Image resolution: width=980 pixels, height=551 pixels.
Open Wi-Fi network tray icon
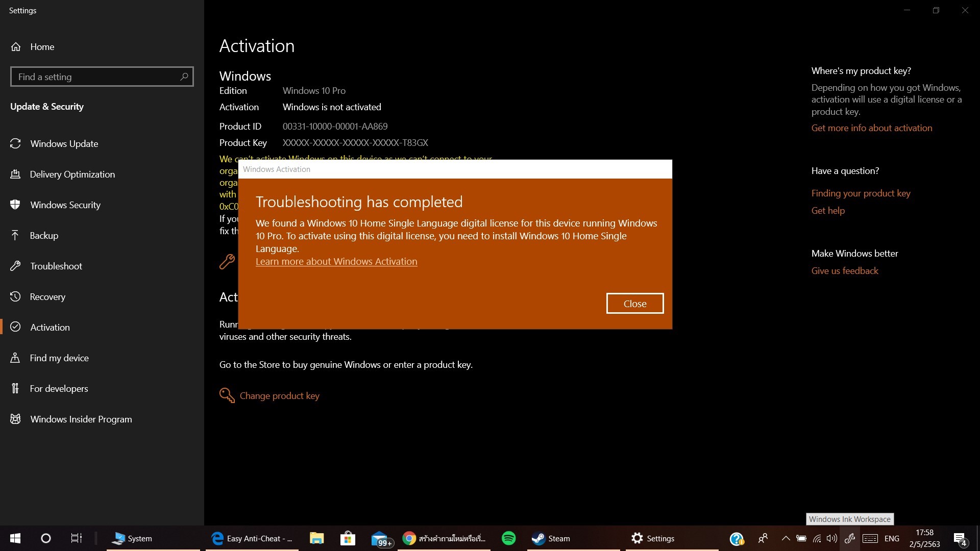(817, 538)
